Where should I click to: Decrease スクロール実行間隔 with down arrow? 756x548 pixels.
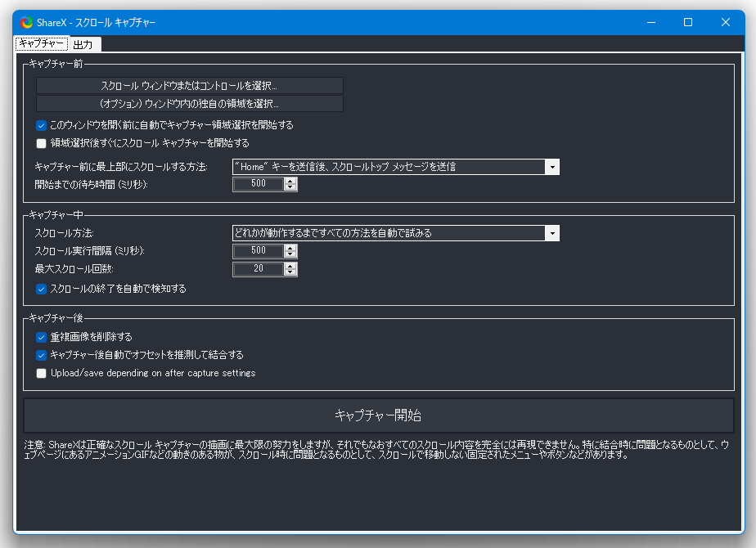pos(290,254)
